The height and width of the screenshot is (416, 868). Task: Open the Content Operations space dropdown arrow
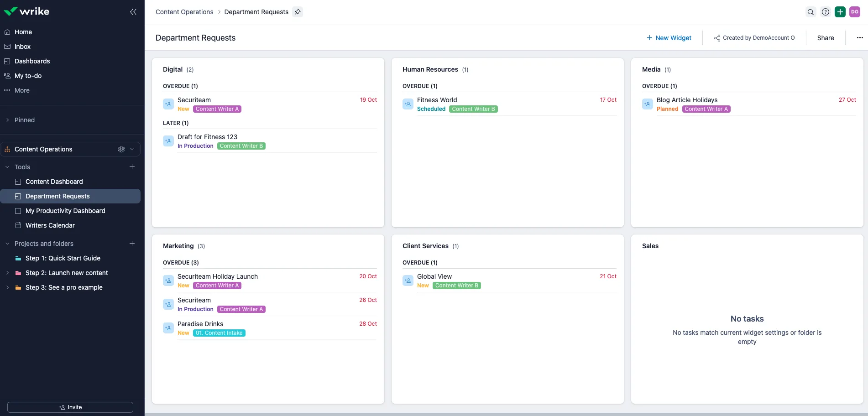[x=132, y=149]
